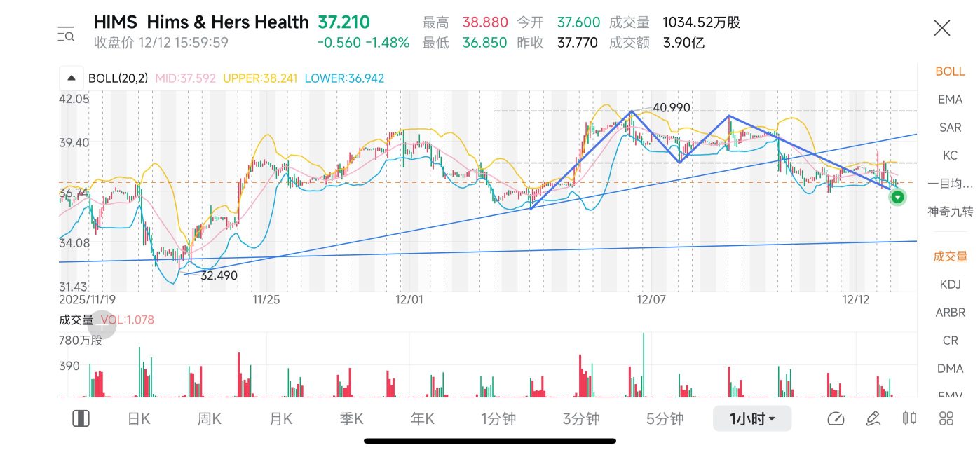Tap the LOWER:36.942 legend value
Image resolution: width=980 pixels, height=452 pixels.
click(344, 78)
